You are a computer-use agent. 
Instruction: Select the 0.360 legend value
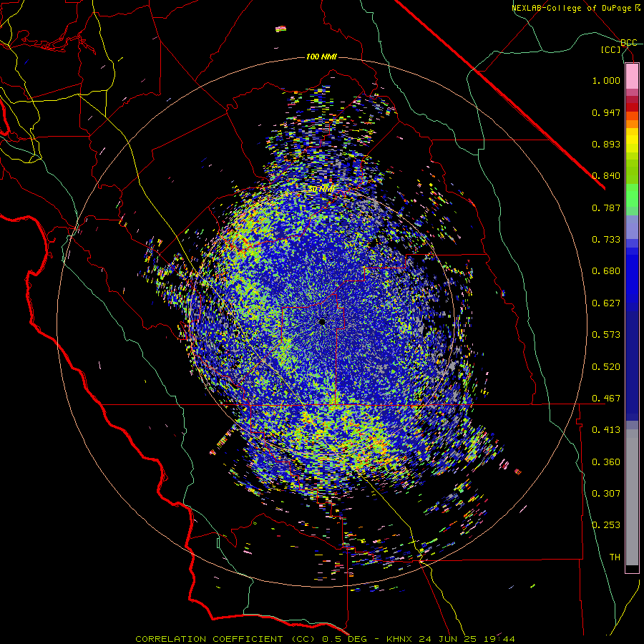point(606,462)
